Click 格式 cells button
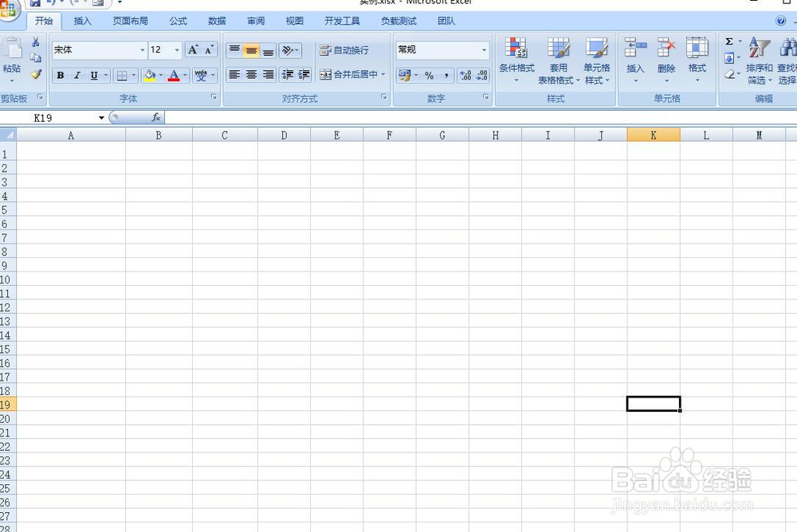The image size is (797, 532). point(697,61)
